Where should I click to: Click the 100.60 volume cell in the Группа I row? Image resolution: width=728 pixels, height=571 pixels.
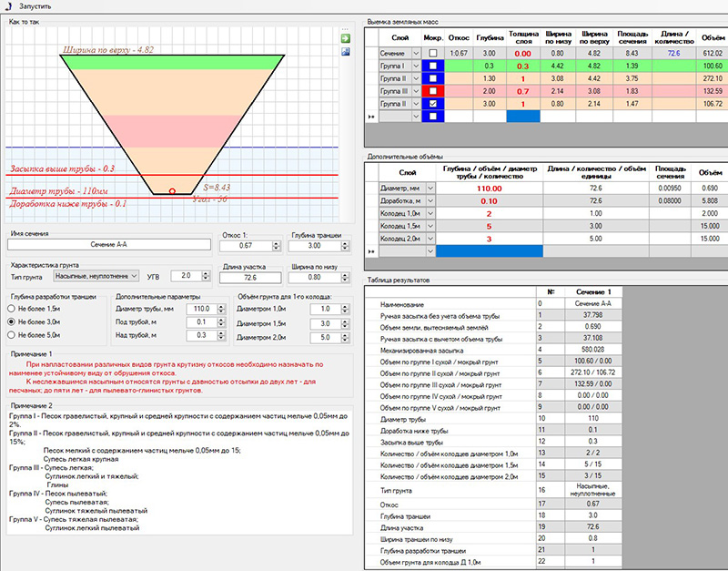[x=713, y=66]
